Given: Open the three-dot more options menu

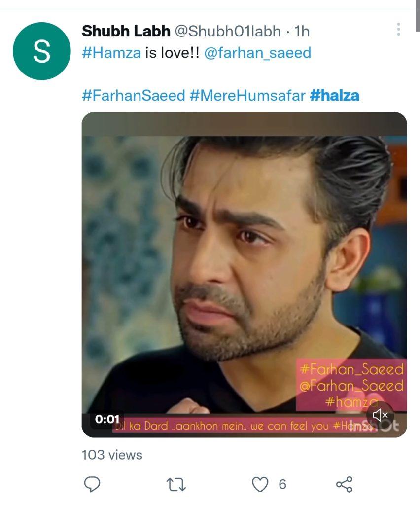Looking at the screenshot, I should point(398,30).
